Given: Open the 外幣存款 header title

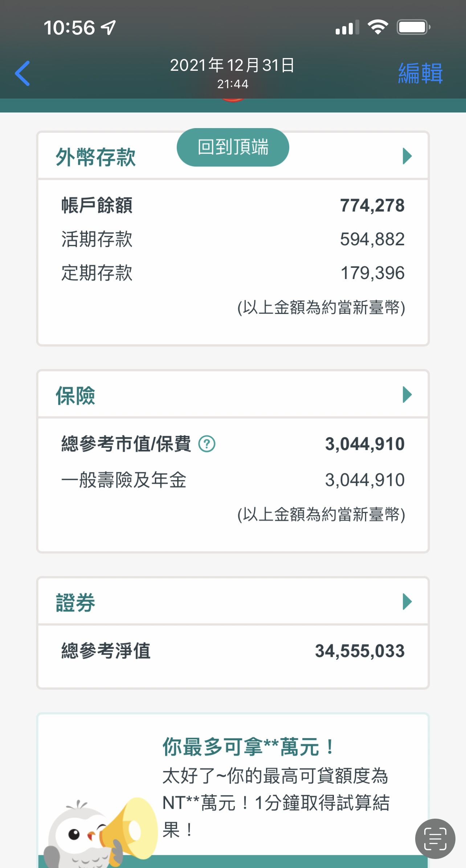Looking at the screenshot, I should coord(96,157).
